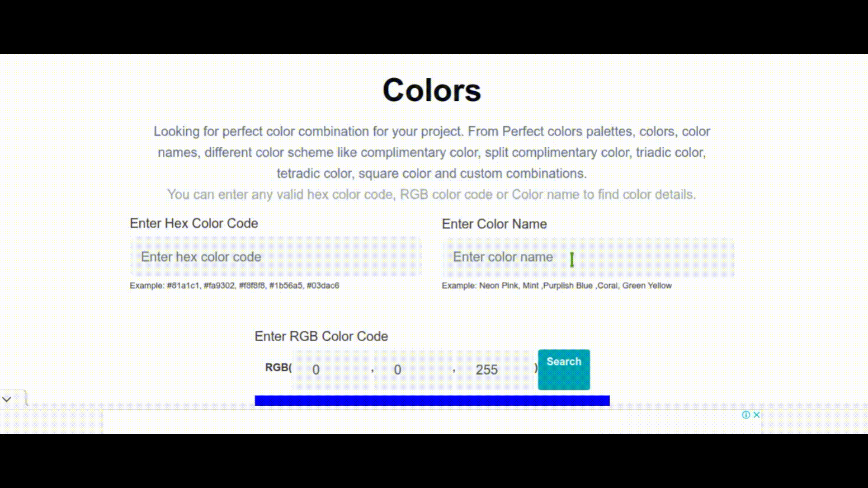
Task: Select the red RGB value field
Action: coord(331,370)
